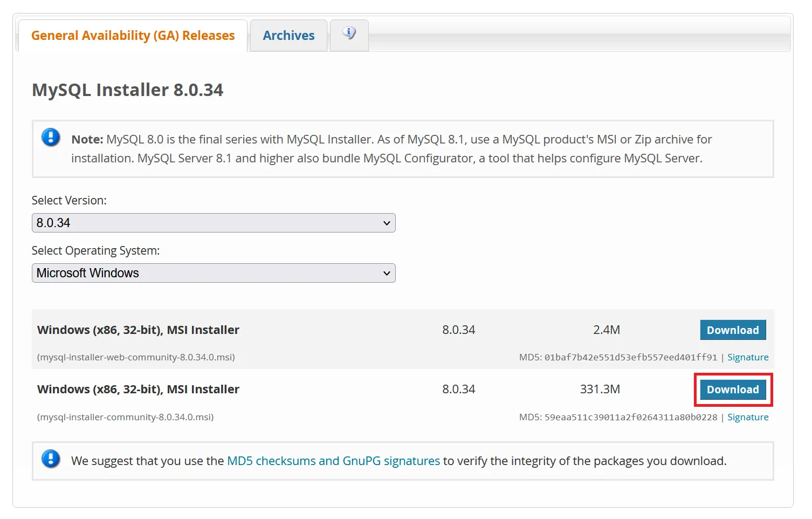The width and height of the screenshot is (812, 519).
Task: Click the mysql-installer-community-8.0.34.0.msi filename
Action: click(125, 417)
